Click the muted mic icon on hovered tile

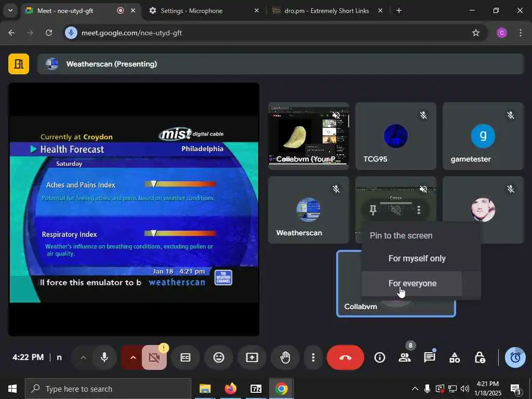(395, 210)
